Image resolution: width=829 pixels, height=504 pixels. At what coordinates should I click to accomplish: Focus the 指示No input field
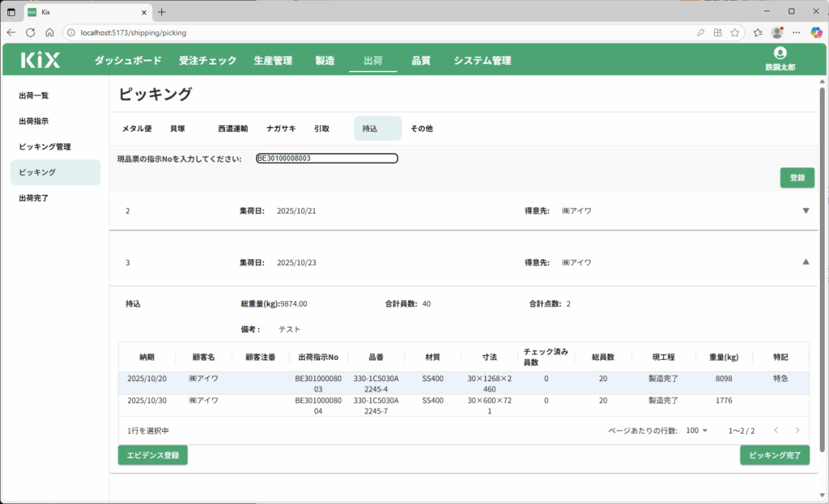click(x=326, y=159)
